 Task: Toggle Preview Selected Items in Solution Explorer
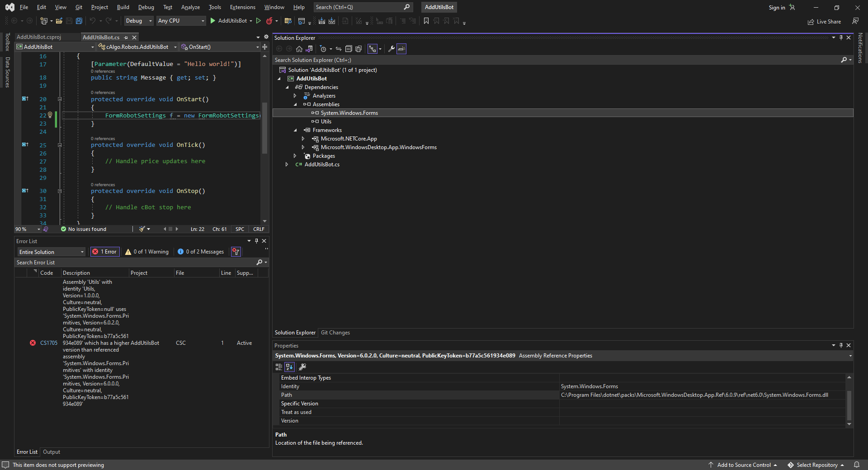[x=401, y=49]
